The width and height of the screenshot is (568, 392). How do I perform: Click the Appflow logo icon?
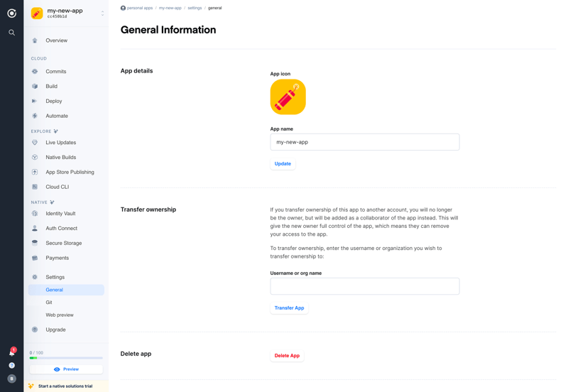tap(11, 13)
